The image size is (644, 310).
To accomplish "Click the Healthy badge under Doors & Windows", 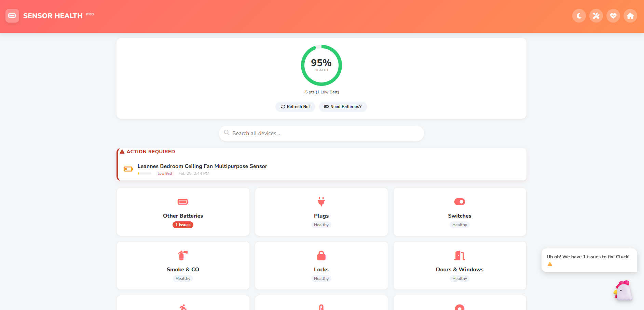I will point(460,279).
